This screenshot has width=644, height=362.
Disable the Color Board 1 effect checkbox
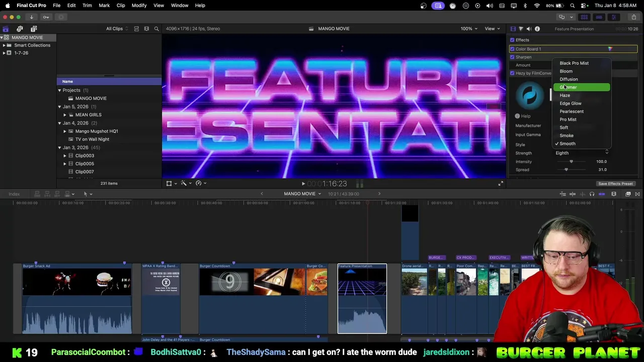coord(512,49)
